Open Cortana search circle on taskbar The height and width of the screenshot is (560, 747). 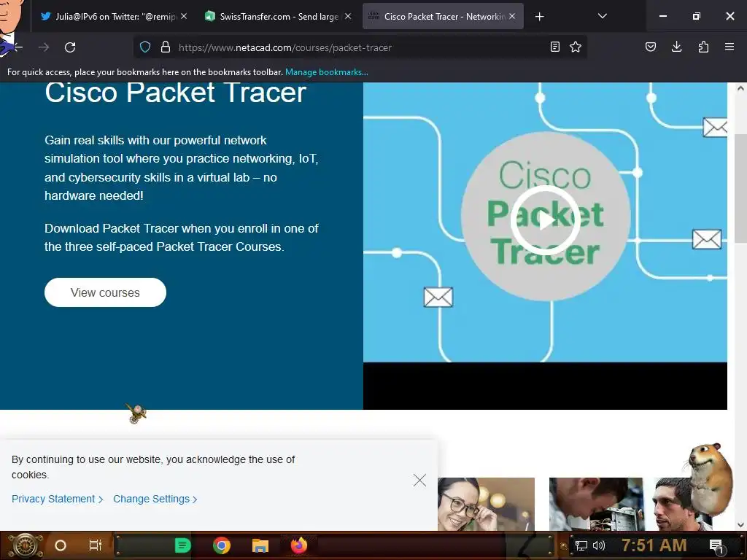(x=61, y=545)
